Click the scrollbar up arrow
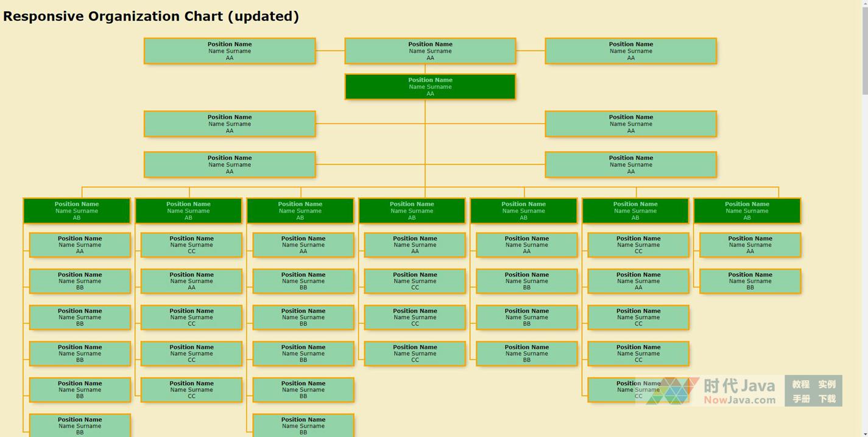Screen dimensions: 868x437 (864, 4)
